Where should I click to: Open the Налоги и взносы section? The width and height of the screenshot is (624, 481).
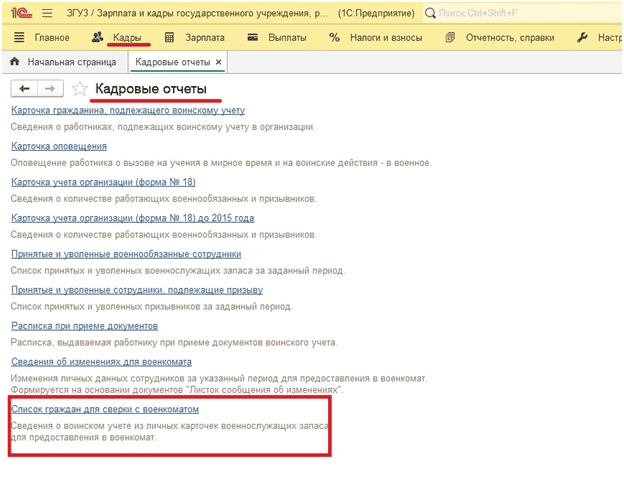(386, 38)
